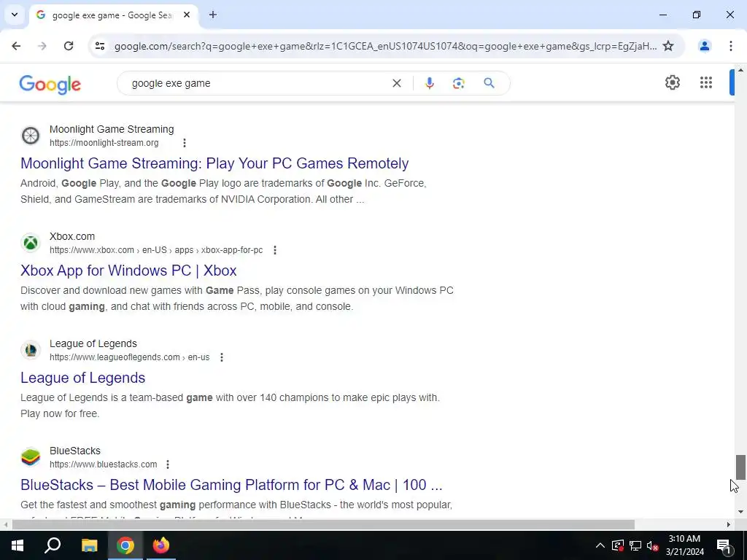Open Google quick settings gear
The height and width of the screenshot is (560, 747).
point(672,82)
